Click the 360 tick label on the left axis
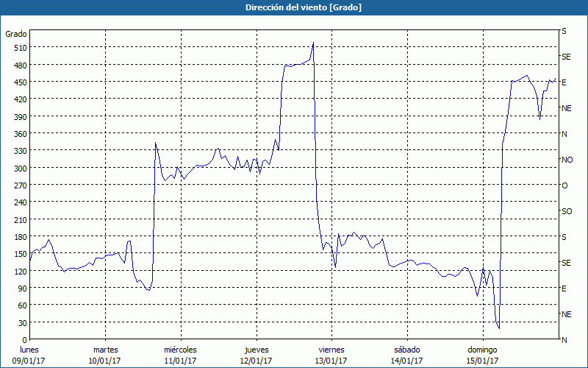This screenshot has height=368, width=588. coord(18,134)
